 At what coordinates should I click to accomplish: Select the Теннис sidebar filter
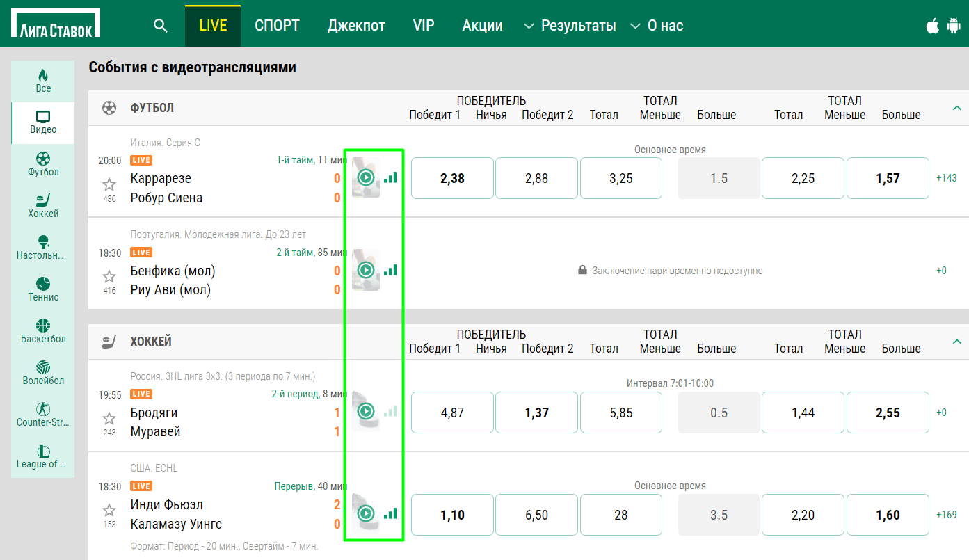click(x=43, y=289)
